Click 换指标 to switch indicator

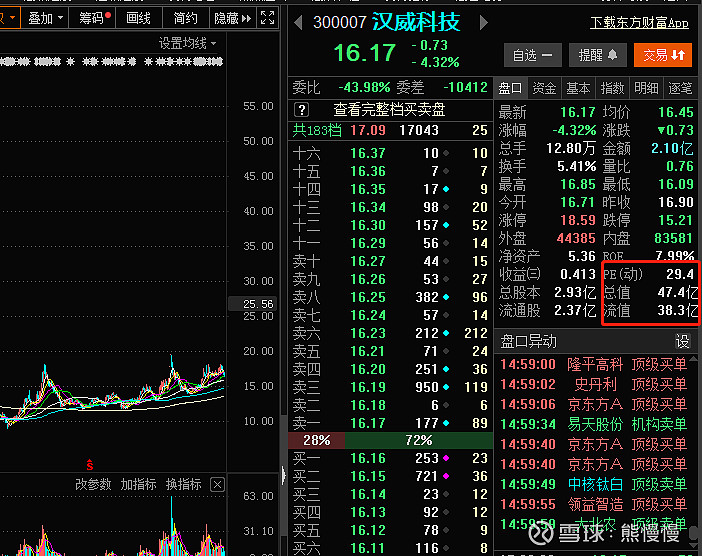coord(184,484)
